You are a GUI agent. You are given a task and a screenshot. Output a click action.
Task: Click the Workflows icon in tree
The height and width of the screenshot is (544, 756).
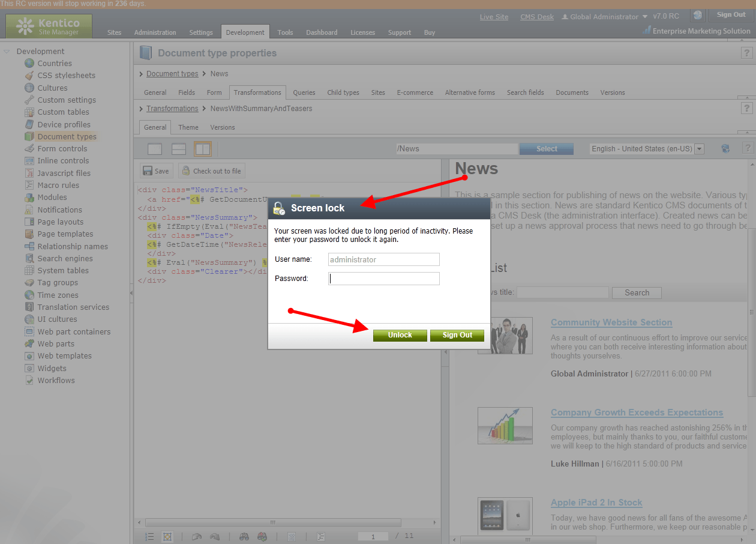[x=29, y=380]
